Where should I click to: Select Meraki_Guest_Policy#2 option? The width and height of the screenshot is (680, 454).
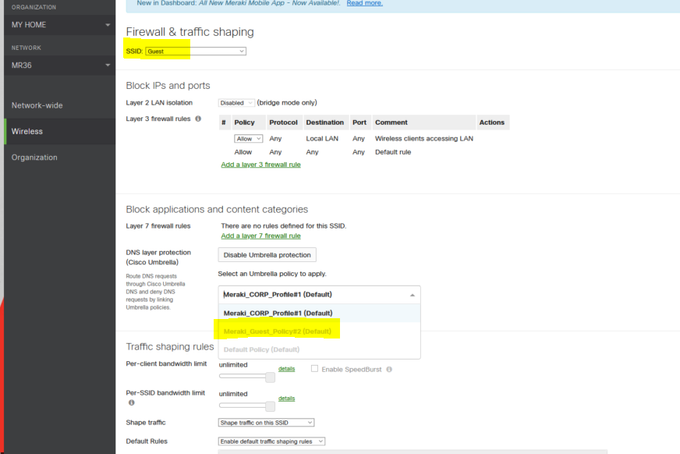pyautogui.click(x=319, y=331)
